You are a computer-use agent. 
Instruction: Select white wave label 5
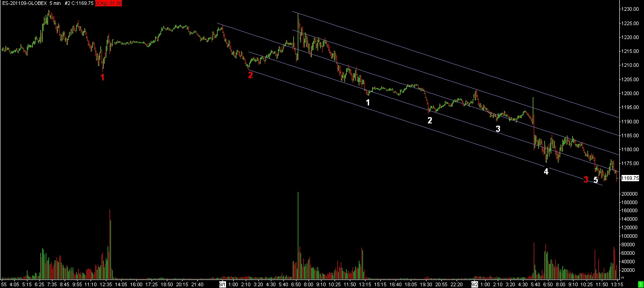click(596, 180)
